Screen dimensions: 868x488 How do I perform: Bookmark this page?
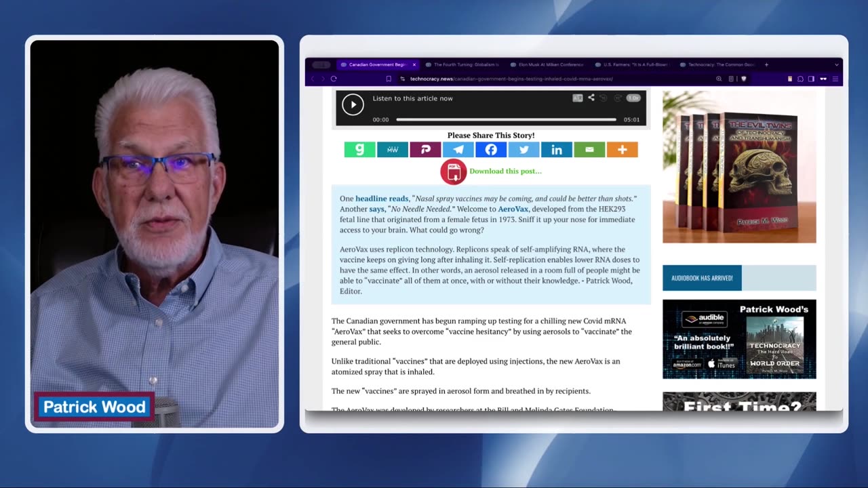(389, 79)
